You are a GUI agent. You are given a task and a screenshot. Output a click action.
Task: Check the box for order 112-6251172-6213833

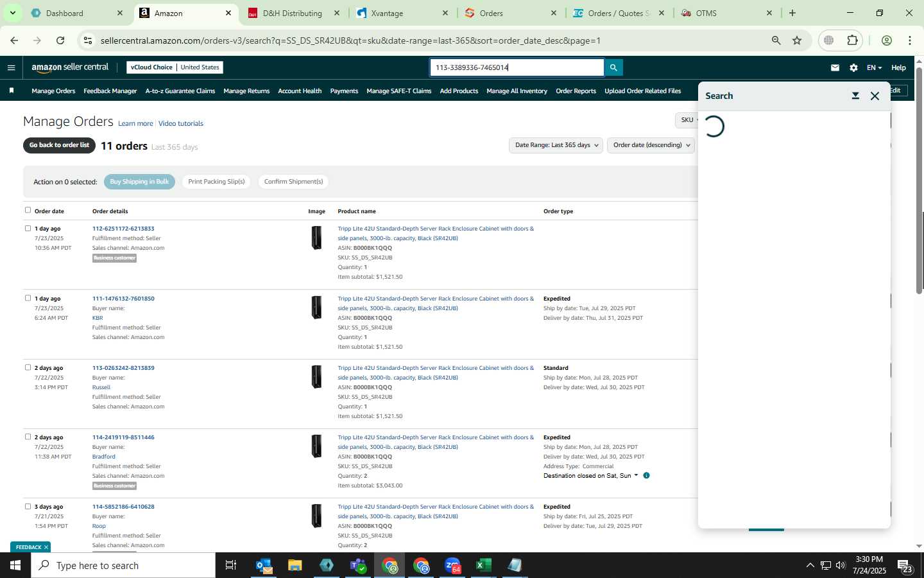point(28,228)
